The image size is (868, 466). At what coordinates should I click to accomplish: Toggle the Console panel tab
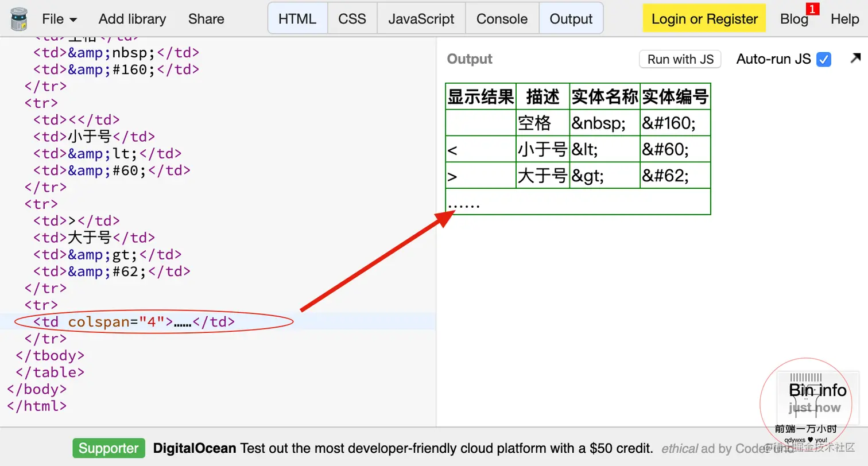point(502,18)
